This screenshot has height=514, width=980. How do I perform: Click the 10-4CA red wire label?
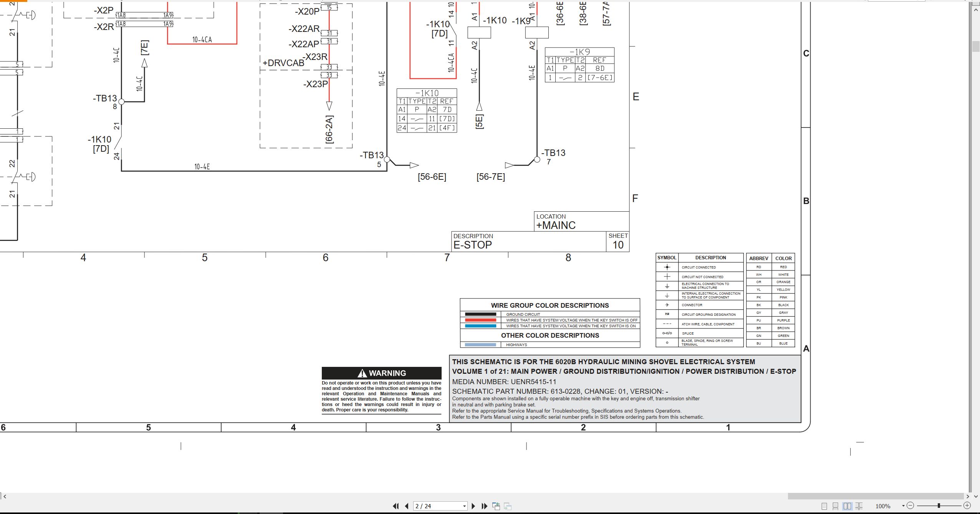point(202,40)
